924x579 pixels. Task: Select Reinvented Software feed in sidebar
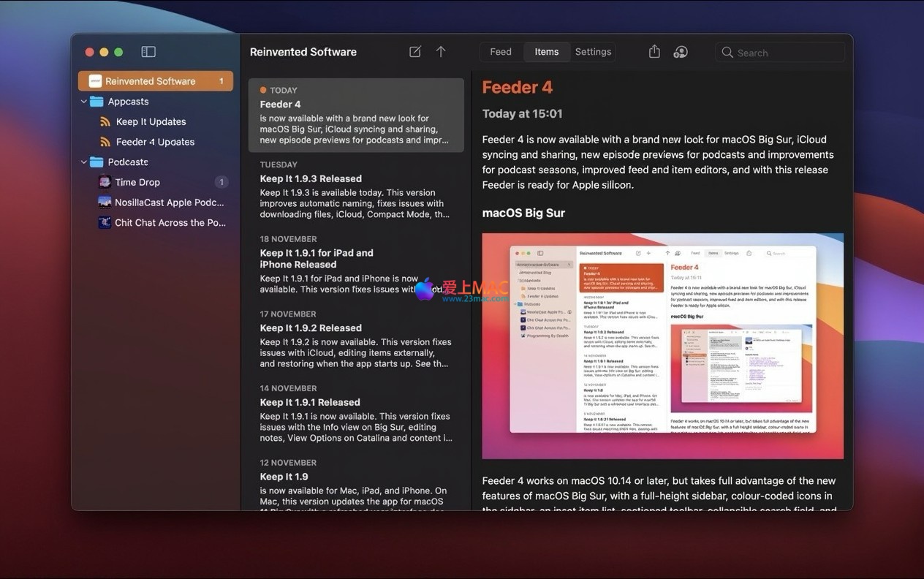[x=150, y=81]
